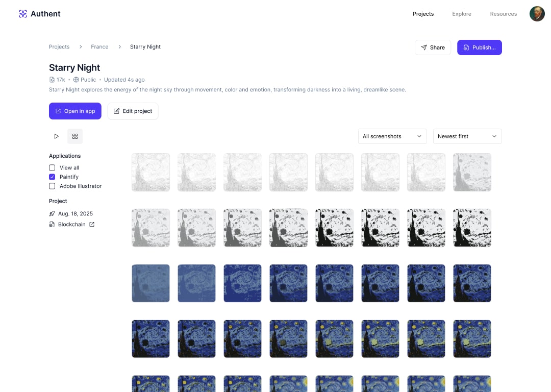
Task: Uncheck the Paintify filter
Action: [52, 177]
